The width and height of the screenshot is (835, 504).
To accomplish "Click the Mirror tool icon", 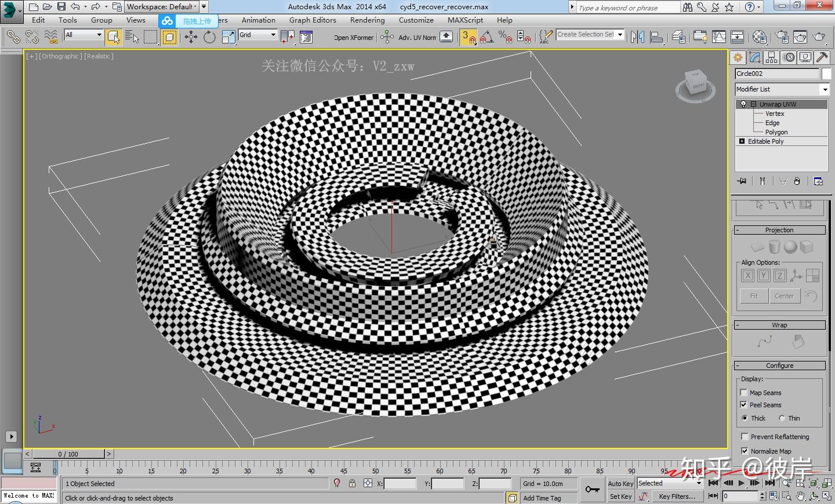I will pos(637,37).
